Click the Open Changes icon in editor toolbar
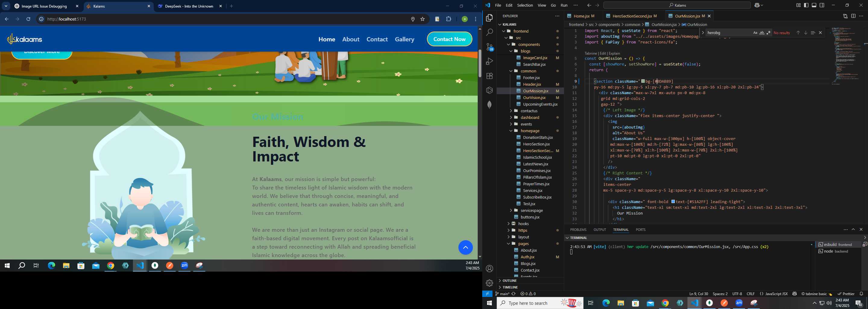868x309 pixels. click(x=845, y=16)
